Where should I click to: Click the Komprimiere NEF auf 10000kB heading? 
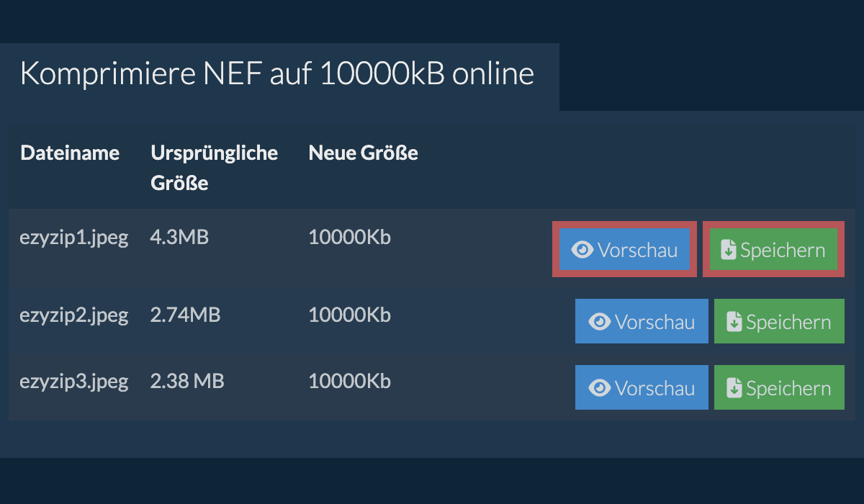click(277, 74)
